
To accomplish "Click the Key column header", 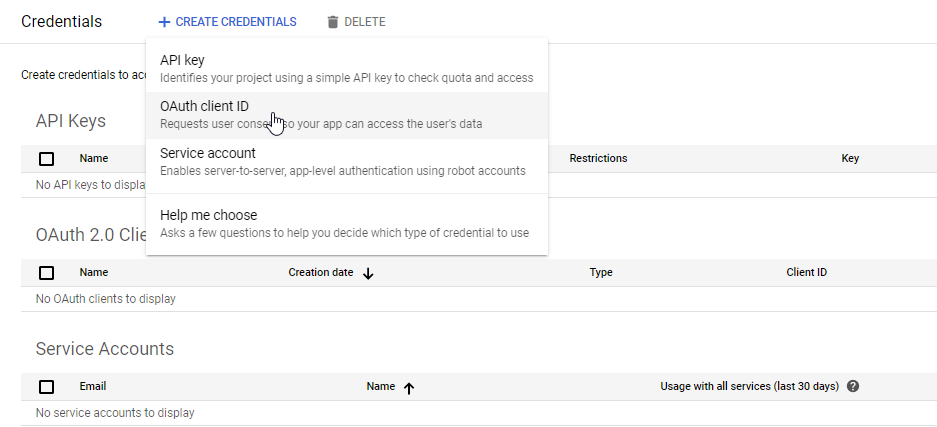I will tap(850, 158).
